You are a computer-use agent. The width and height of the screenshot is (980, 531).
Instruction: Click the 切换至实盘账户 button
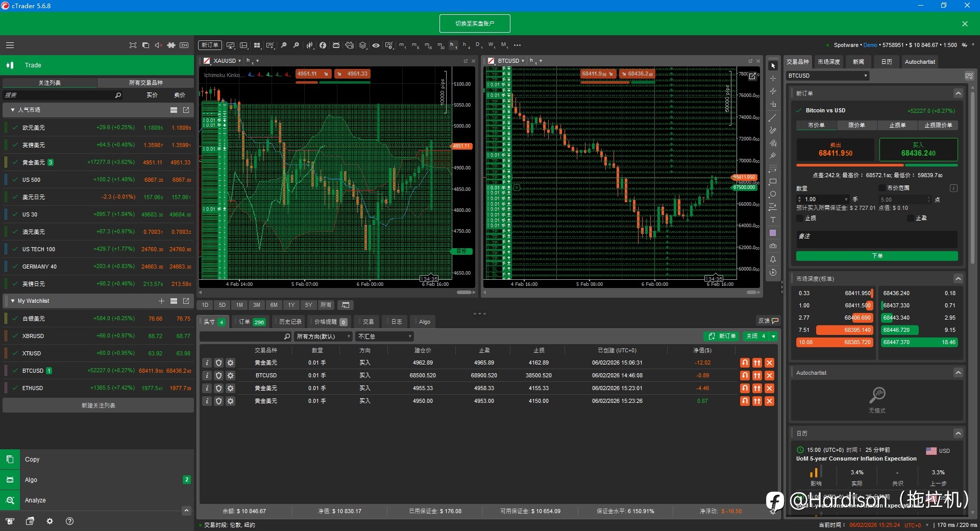click(475, 23)
